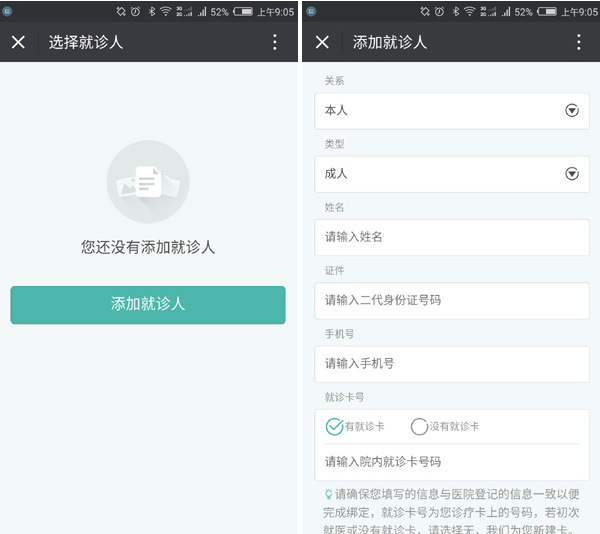
Task: Tap the 您还没有添加就诊人 empty message
Action: click(x=148, y=246)
